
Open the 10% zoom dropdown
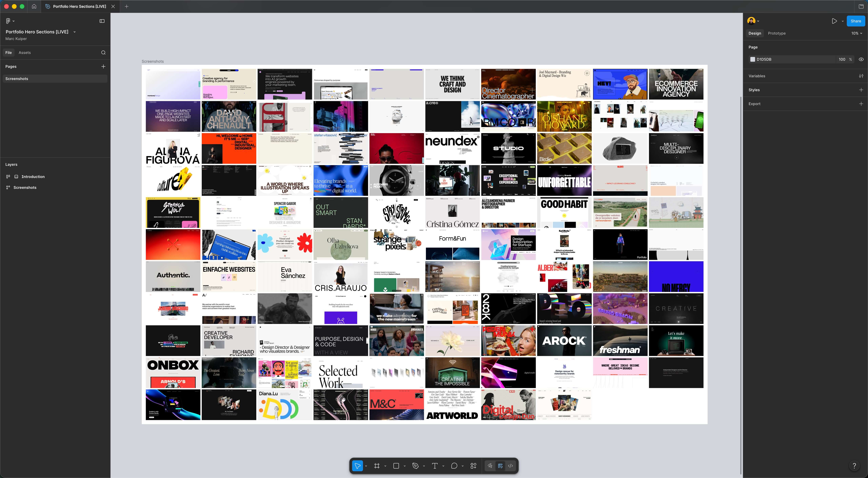pos(856,33)
